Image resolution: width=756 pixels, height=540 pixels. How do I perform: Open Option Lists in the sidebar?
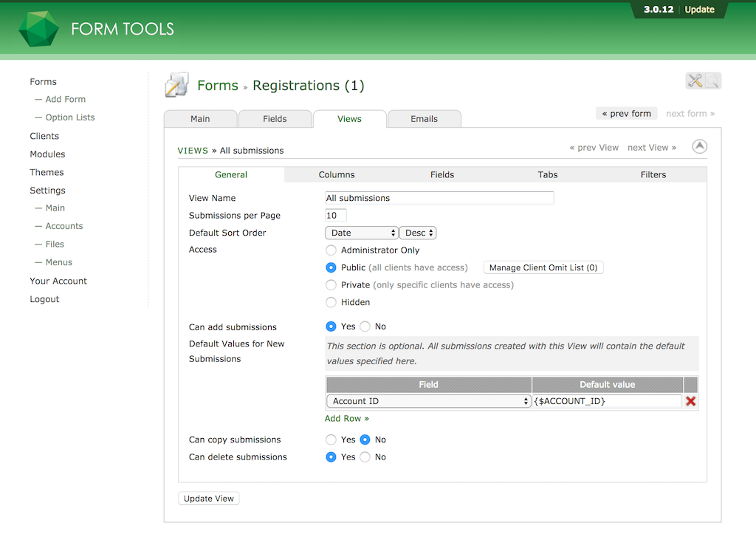[x=70, y=117]
